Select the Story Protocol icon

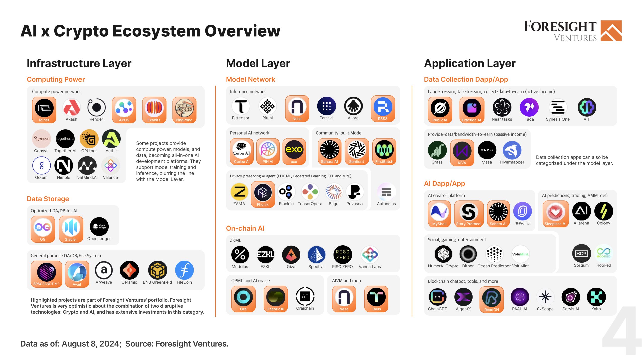[x=469, y=212]
